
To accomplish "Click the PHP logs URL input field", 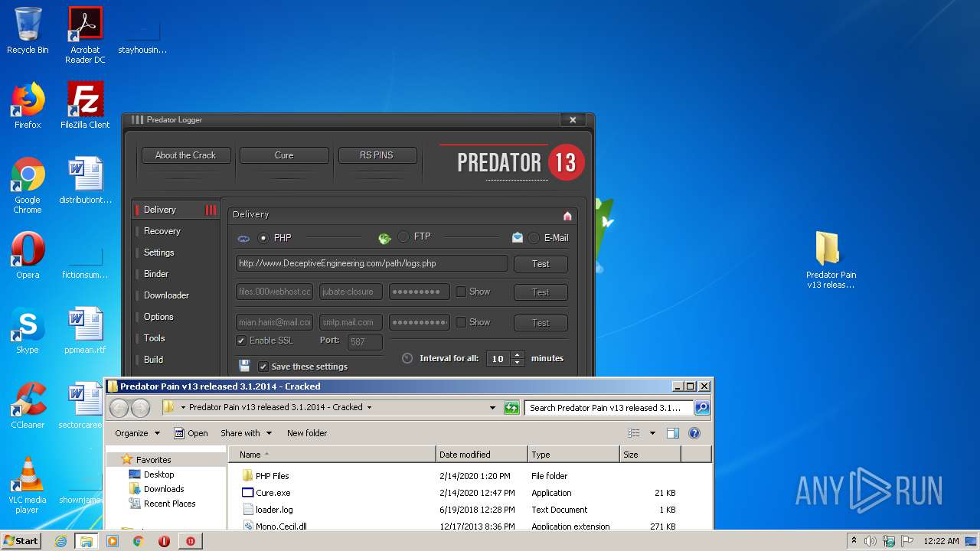I will click(371, 263).
